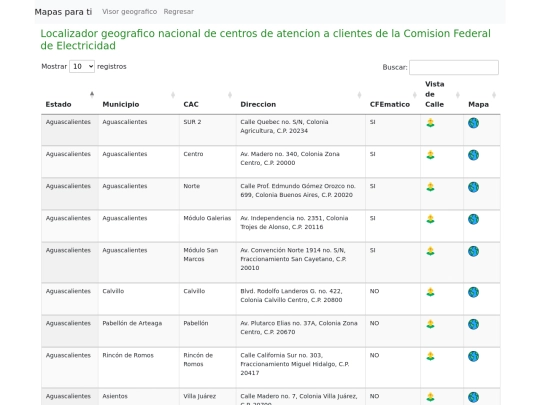The width and height of the screenshot is (540, 405).
Task: Sort table by CFEmatico column
Action: [x=393, y=95]
